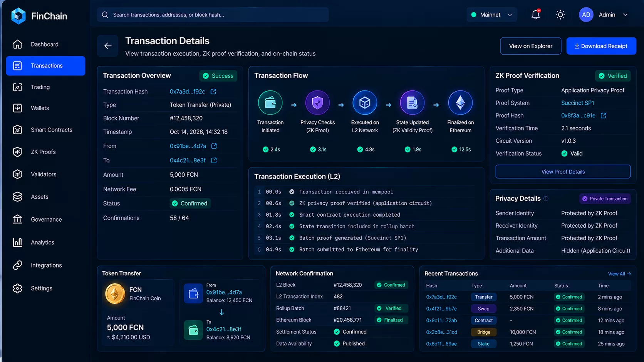This screenshot has width=644, height=362.
Task: Click the Stake type tag in Recent Transactions
Action: [483, 344]
